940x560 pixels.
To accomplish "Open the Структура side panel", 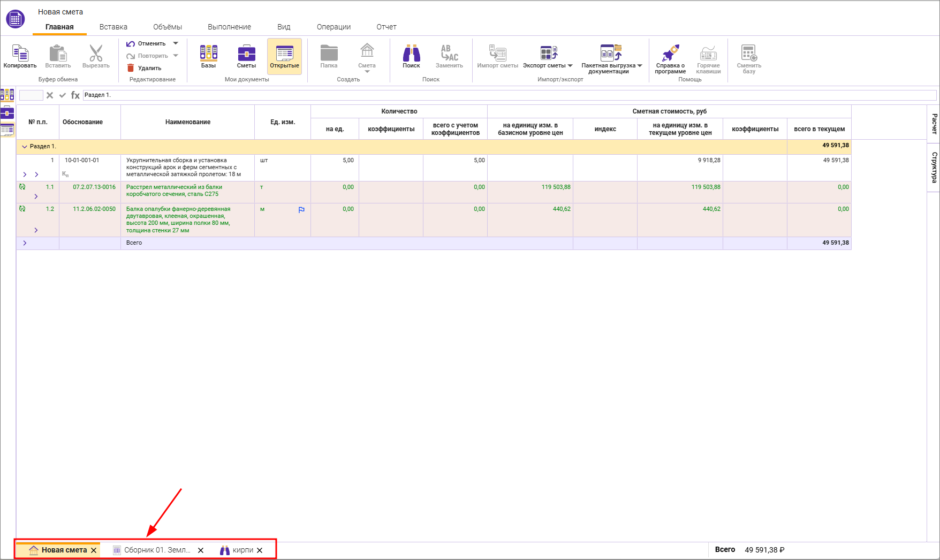I will 934,167.
